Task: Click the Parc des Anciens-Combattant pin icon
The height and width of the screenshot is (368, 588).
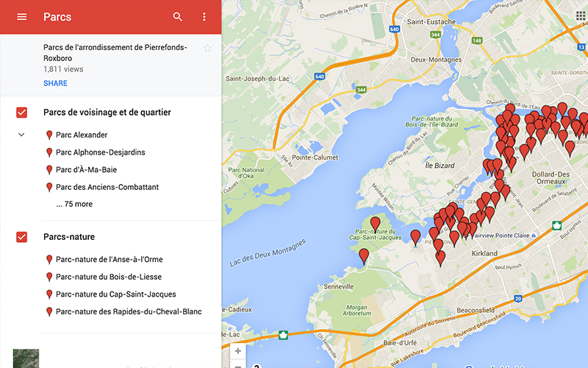Action: click(x=49, y=187)
